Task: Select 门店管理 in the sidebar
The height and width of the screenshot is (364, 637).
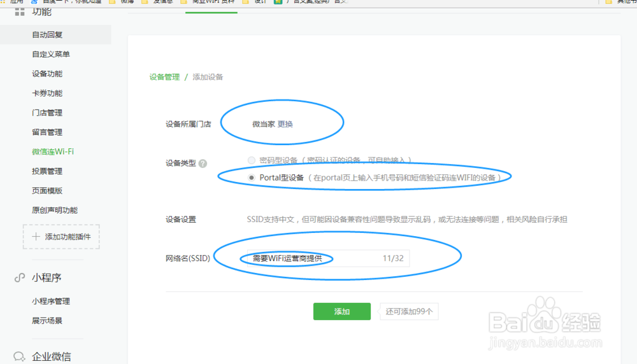Action: (x=47, y=113)
